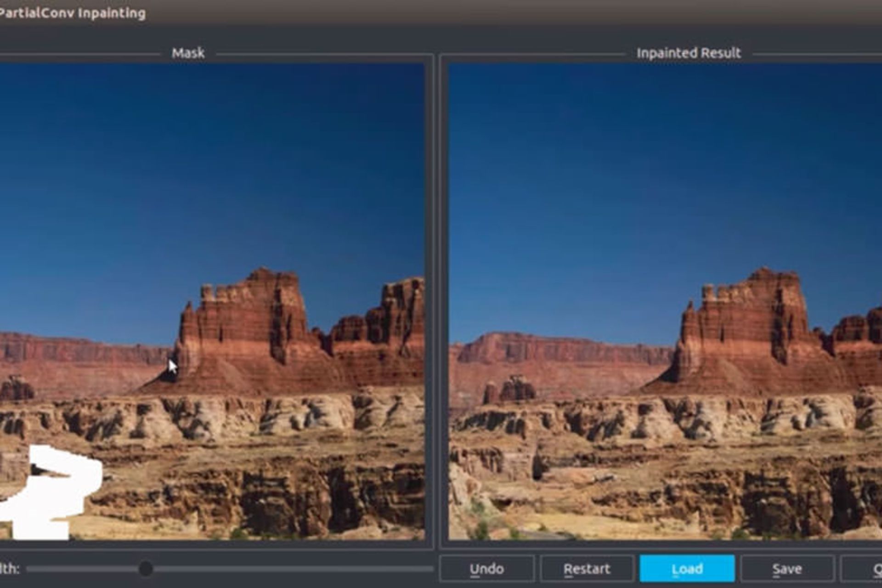Click the brush width label text
The image size is (882, 588).
(x=9, y=569)
